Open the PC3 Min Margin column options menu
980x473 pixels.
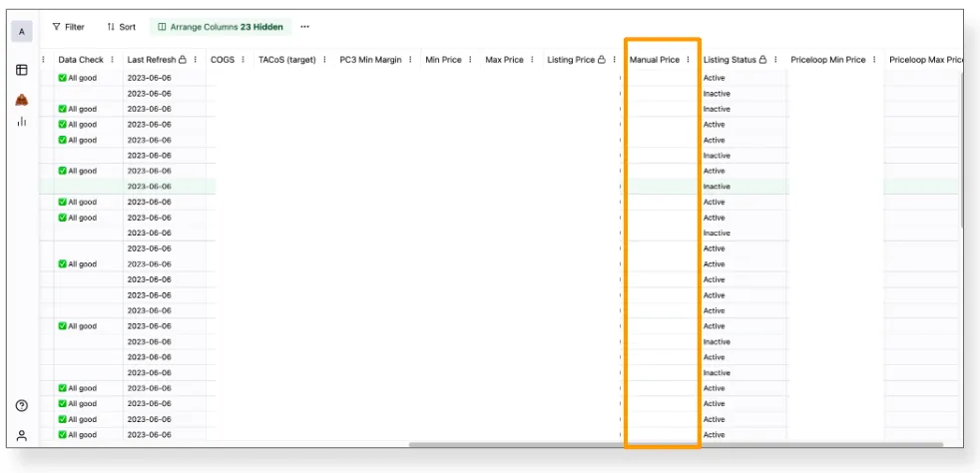coord(410,60)
